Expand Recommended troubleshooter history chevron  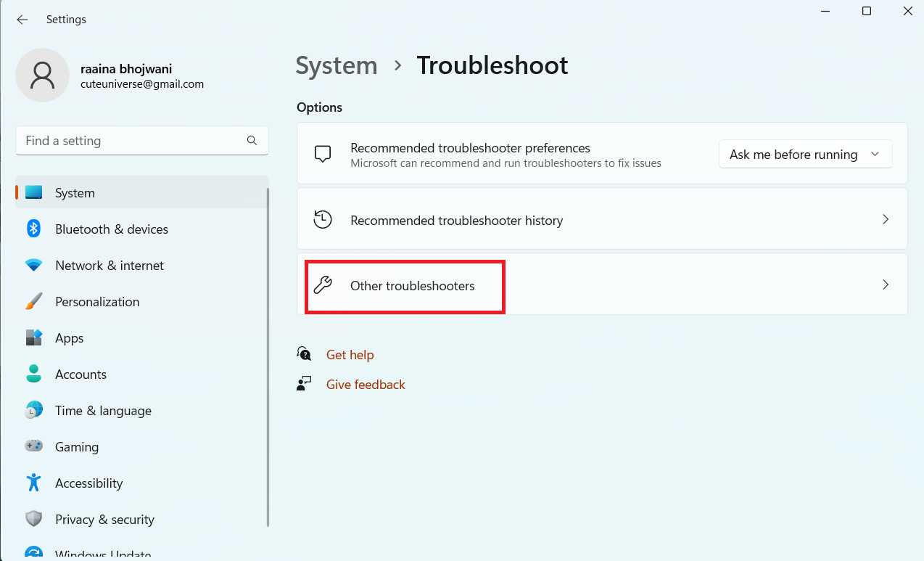click(x=885, y=219)
